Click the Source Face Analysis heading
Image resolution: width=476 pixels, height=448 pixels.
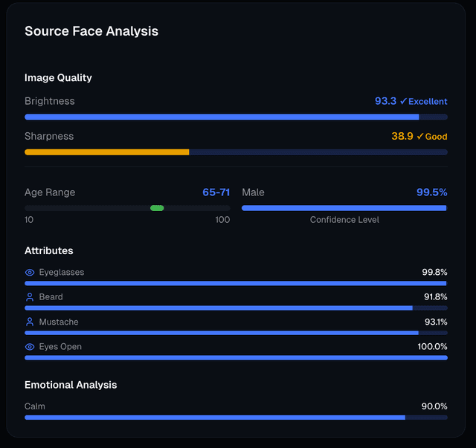click(91, 31)
